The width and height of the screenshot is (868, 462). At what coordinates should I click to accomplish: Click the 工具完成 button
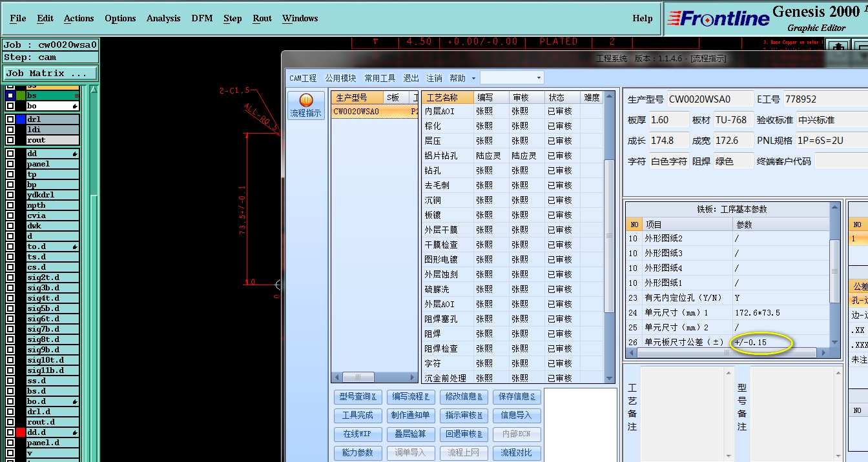tap(358, 415)
